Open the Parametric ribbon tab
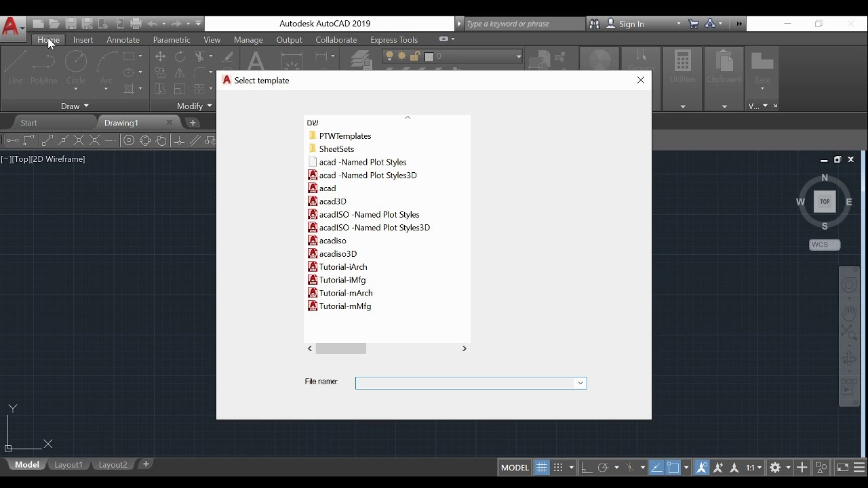 (x=172, y=40)
